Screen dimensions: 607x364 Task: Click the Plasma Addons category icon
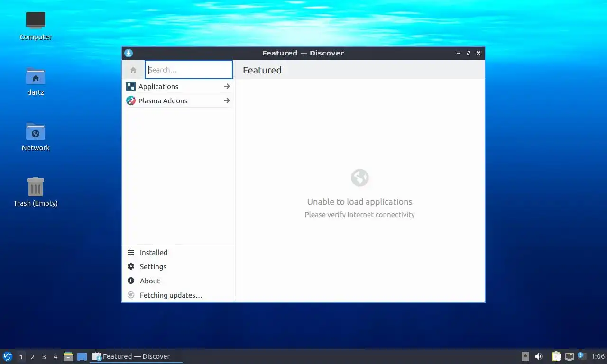[x=131, y=100]
